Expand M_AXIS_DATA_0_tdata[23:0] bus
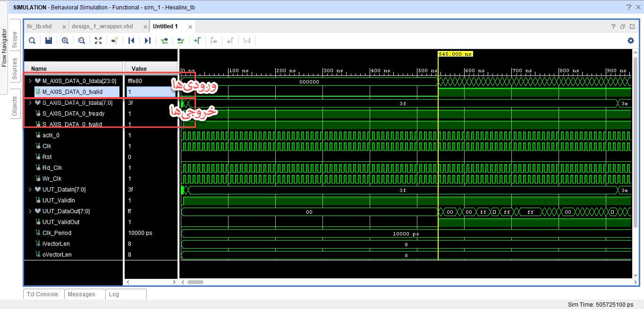The height and width of the screenshot is (309, 644). (x=30, y=81)
